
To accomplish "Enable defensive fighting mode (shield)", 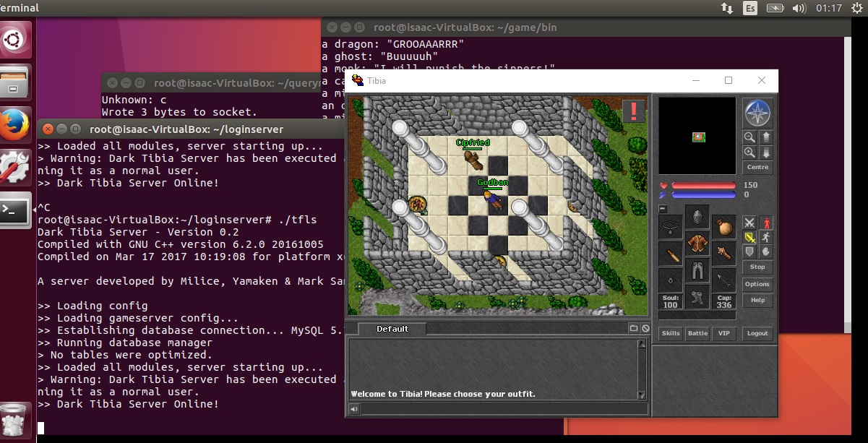I will point(750,251).
